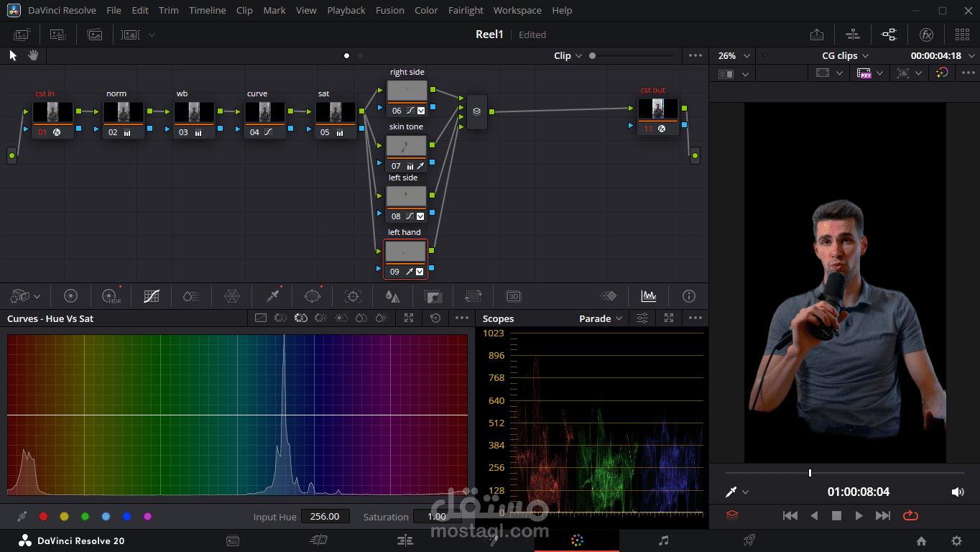Stop playback in the viewer

[836, 515]
